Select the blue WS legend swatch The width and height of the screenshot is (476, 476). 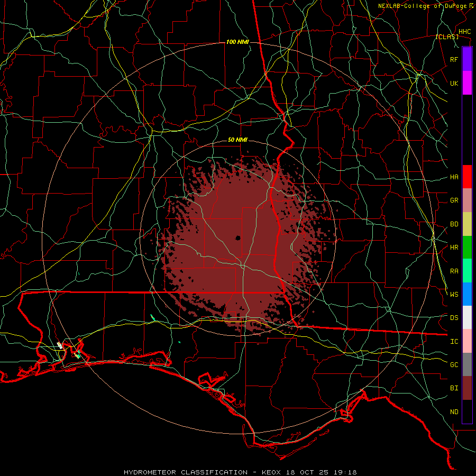[467, 294]
